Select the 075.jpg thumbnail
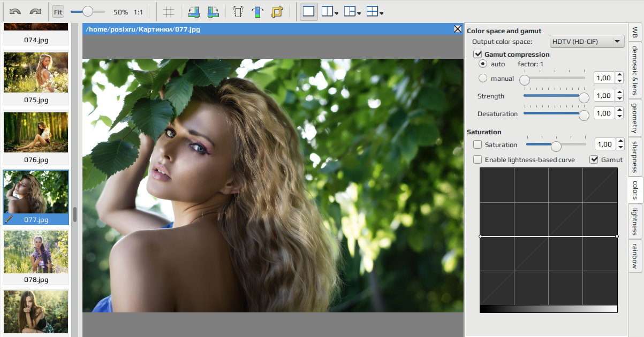 36,78
